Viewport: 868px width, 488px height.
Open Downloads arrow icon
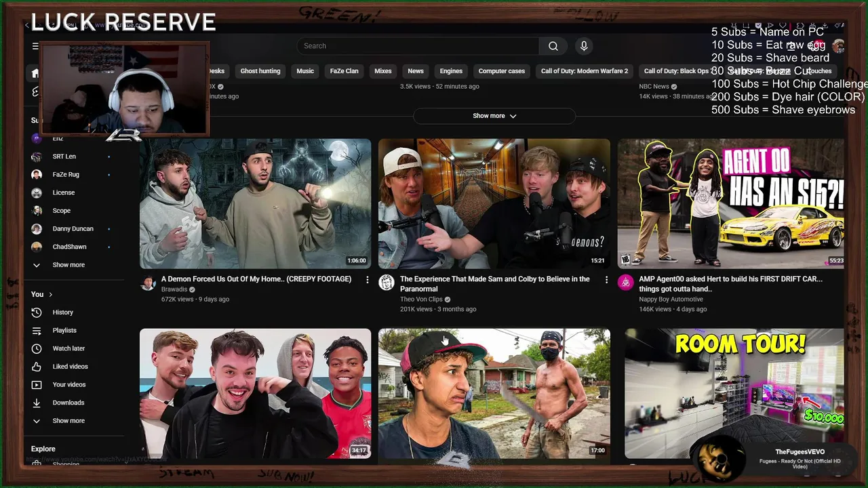coord(37,403)
